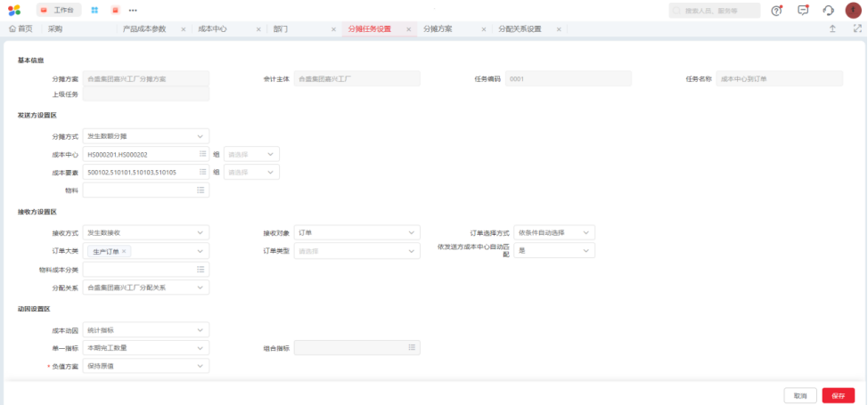
Task: Click the empty 上级任务 field
Action: click(x=146, y=93)
